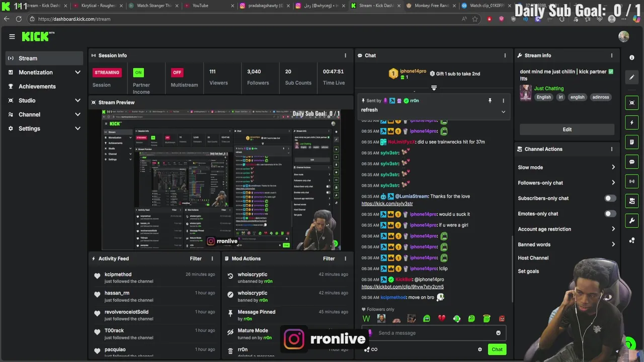644x362 pixels.
Task: Open the emoji picker in message box
Action: point(498,333)
